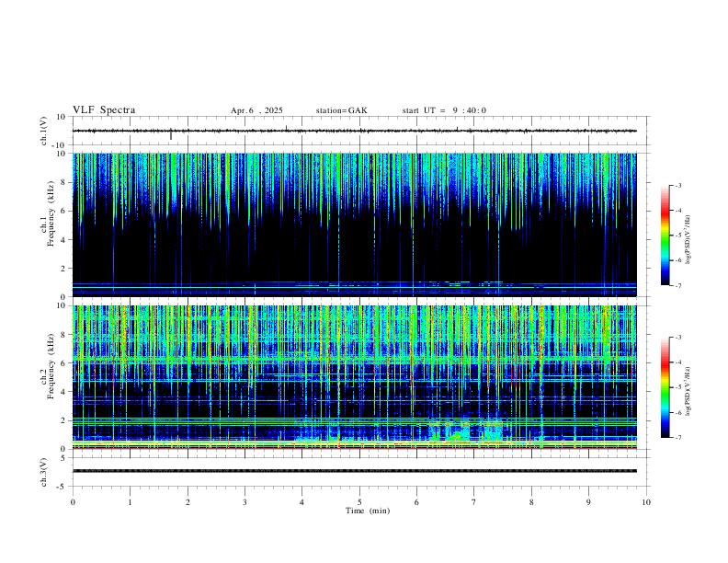
Task: Click the ch.1 voltage waveform trace
Action: tap(354, 131)
